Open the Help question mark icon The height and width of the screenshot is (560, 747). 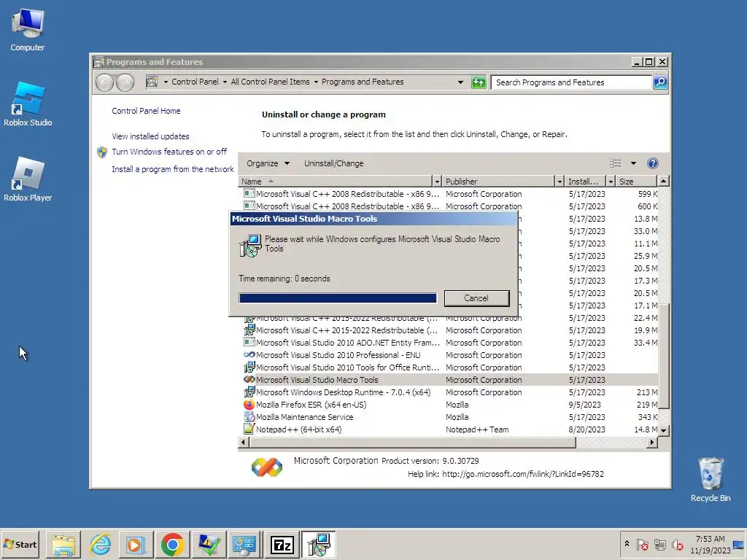(653, 163)
